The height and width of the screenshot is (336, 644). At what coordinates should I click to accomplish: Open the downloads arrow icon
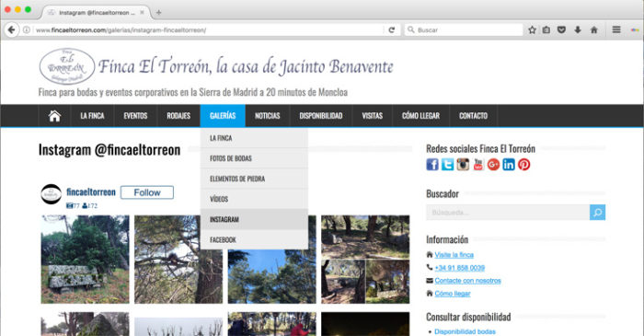[578, 30]
